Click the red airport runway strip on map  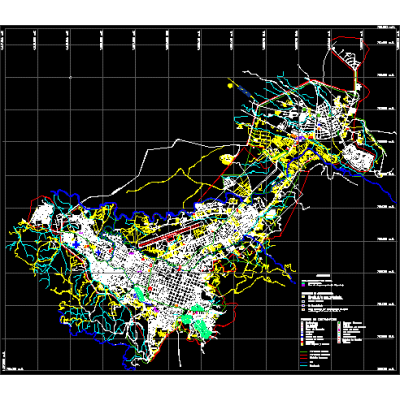(169, 234)
